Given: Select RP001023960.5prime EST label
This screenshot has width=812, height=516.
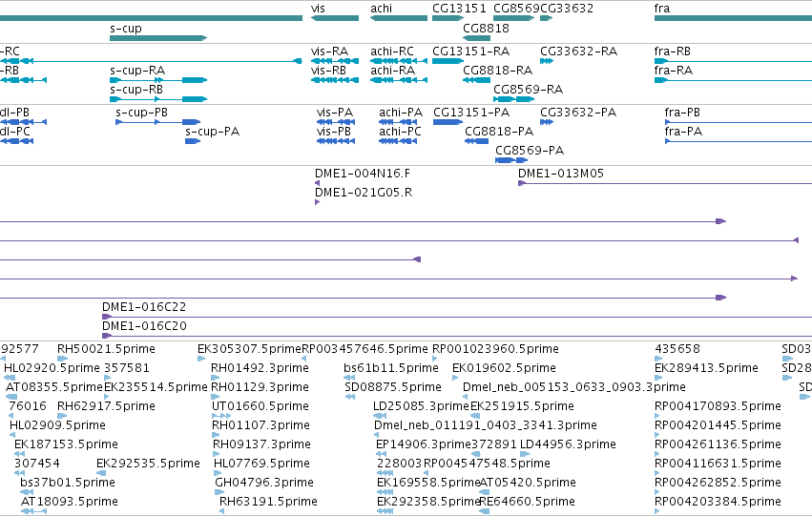Looking at the screenshot, I should [x=495, y=349].
